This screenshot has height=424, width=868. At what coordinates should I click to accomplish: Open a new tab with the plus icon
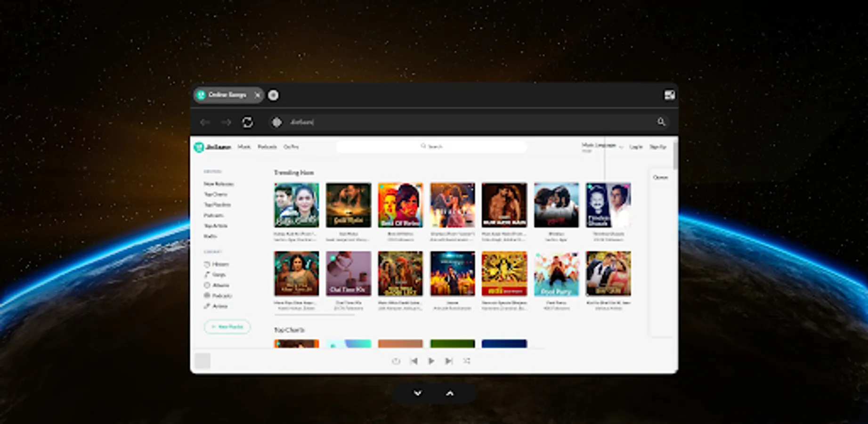tap(273, 95)
